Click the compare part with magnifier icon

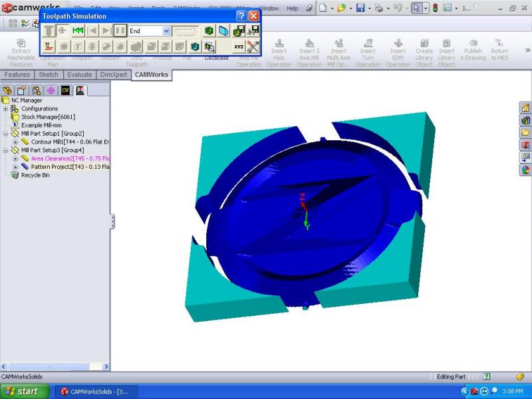point(209,47)
